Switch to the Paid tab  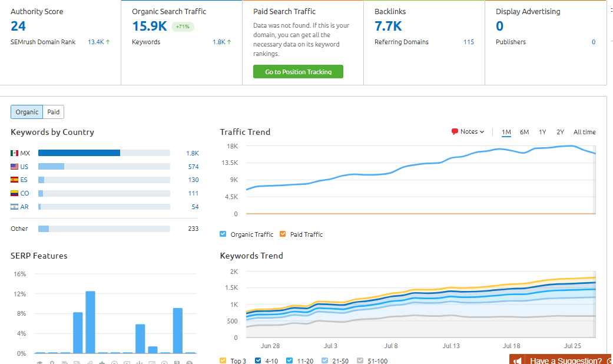tap(53, 111)
